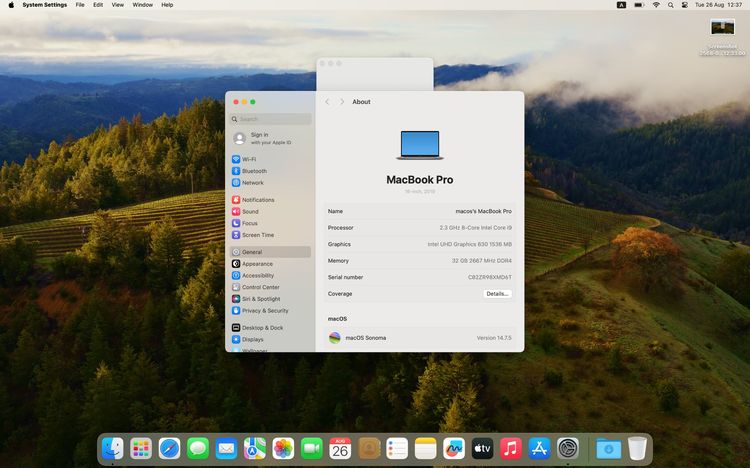The image size is (750, 468).
Task: Select Screen Time in the sidebar
Action: [270, 235]
